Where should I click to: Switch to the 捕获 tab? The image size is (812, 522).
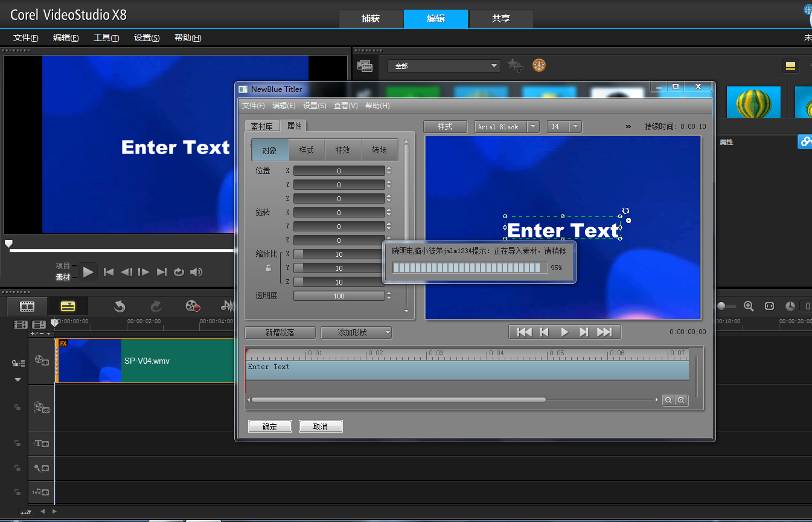(x=371, y=19)
